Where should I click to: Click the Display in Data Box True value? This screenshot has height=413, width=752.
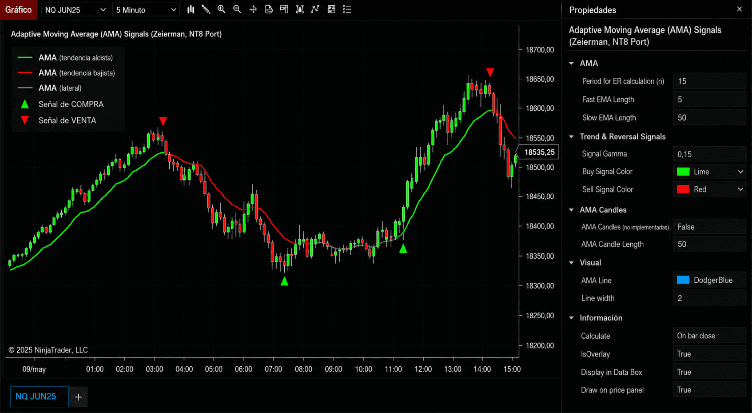[x=710, y=372]
